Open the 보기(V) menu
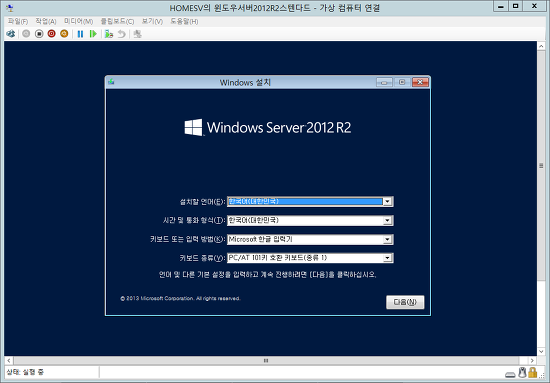Screen dimensions: 550x383 pyautogui.click(x=152, y=21)
